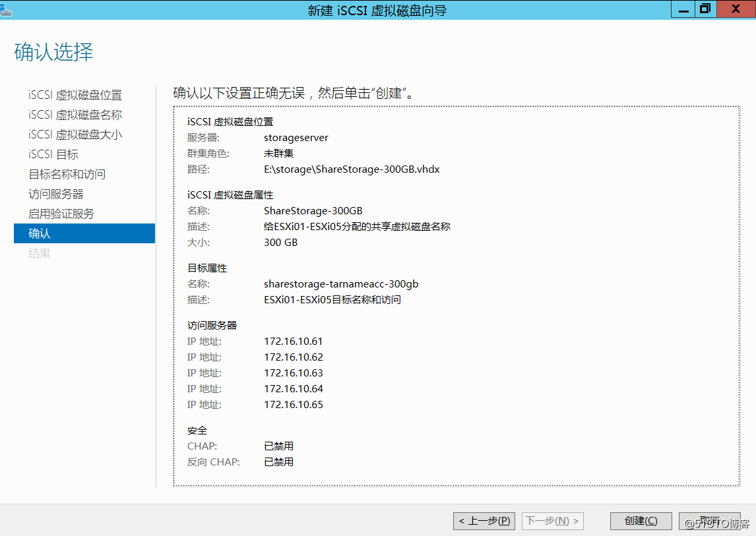
Task: Open the iSCSI 目标 step
Action: (53, 154)
